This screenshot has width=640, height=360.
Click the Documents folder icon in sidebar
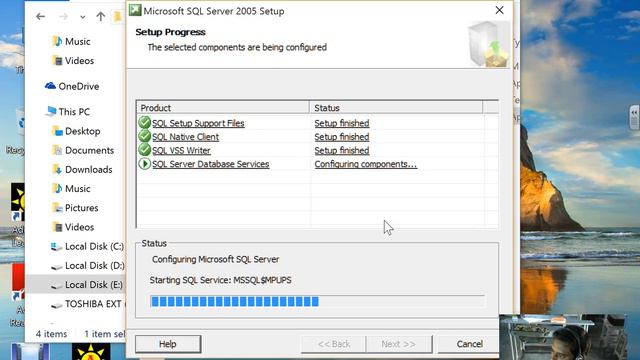[57, 150]
